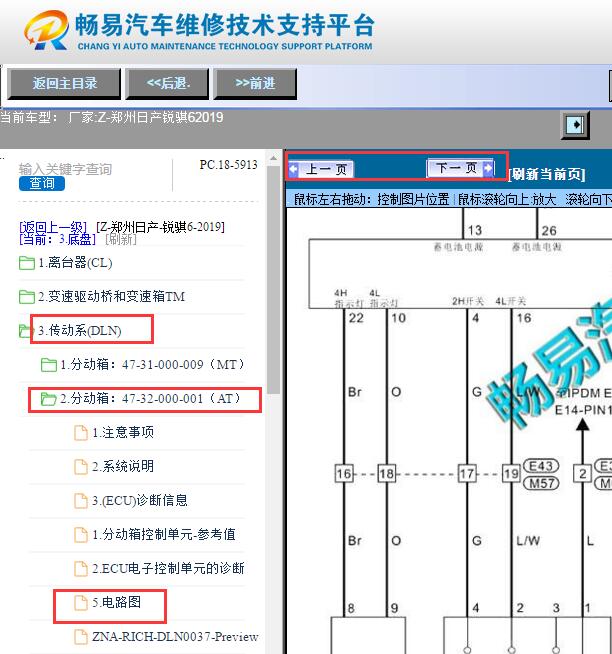Click the left panel vertical scrollbar thumb
Image resolution: width=612 pixels, height=654 pixels.
[x=273, y=279]
